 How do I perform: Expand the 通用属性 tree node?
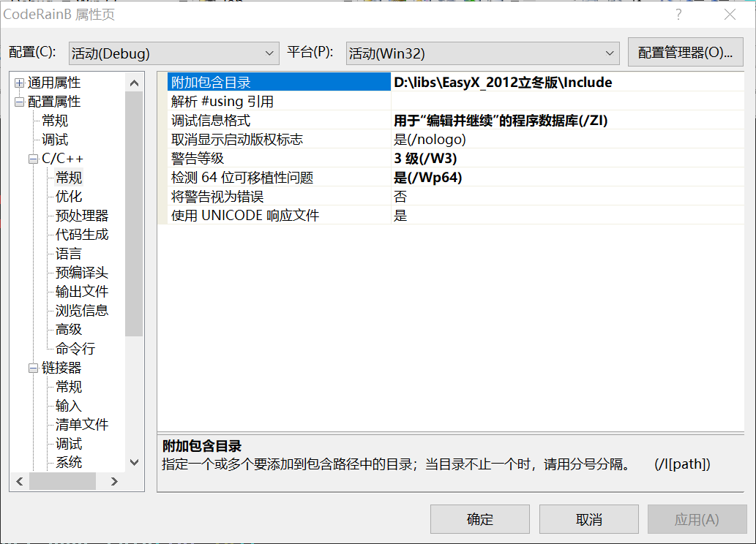point(19,83)
